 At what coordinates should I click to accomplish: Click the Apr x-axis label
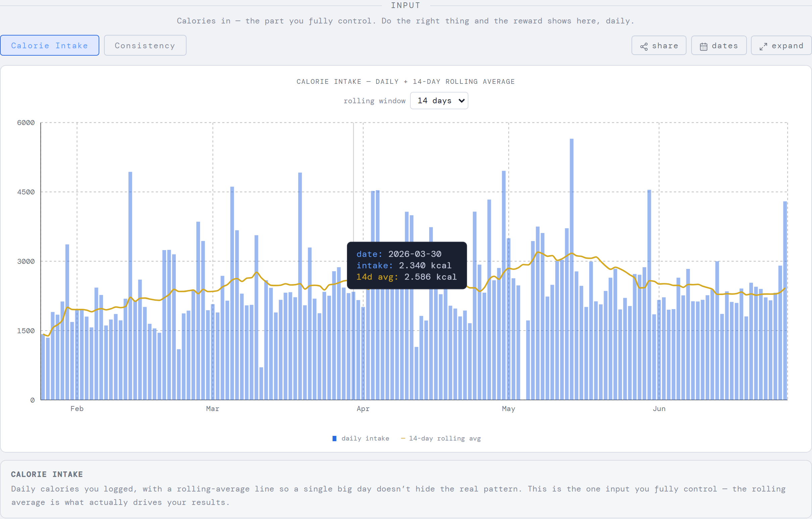[363, 409]
